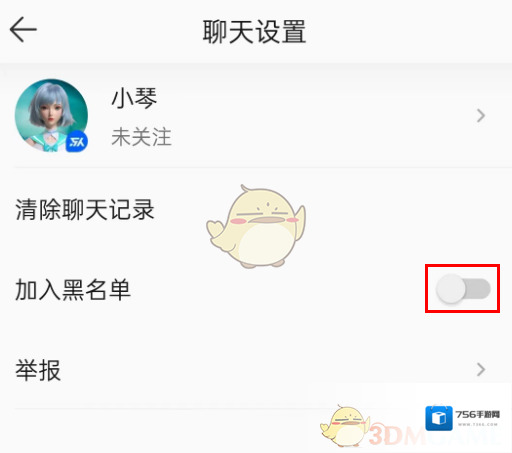512x453 pixels.
Task: Toggle the 加入黑名单 switch
Action: 463,289
